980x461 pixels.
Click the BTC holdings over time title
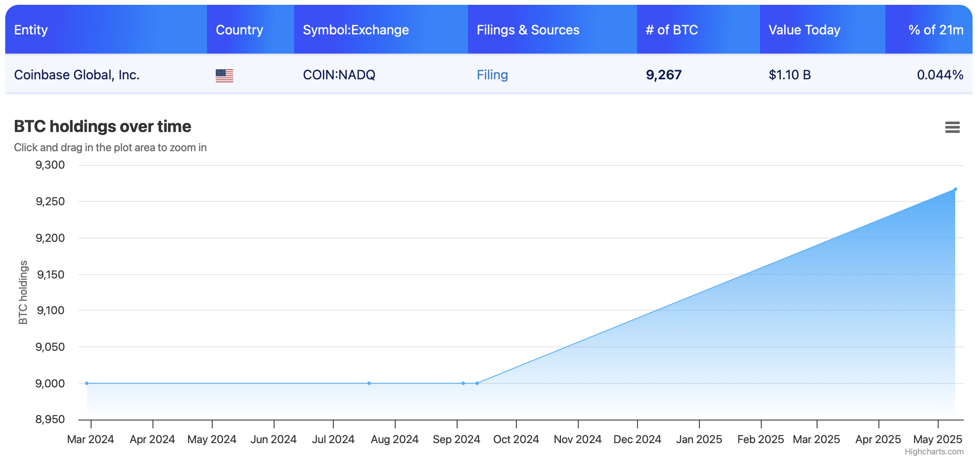click(x=102, y=126)
